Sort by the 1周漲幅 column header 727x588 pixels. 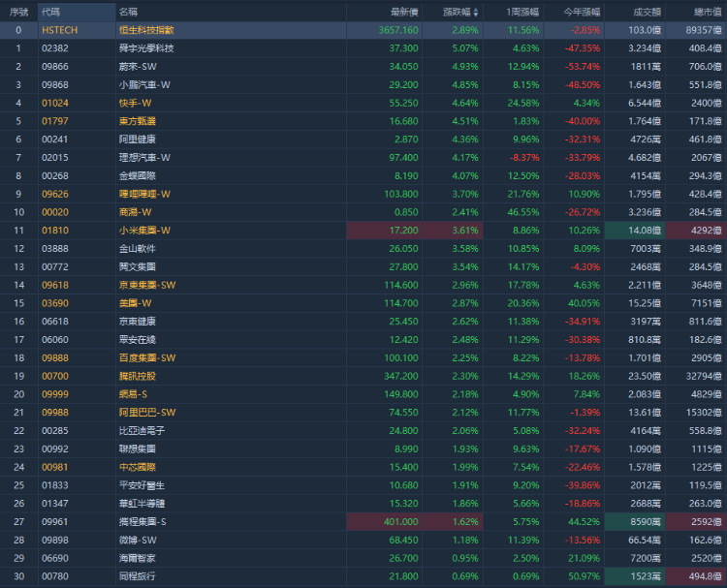(x=522, y=12)
